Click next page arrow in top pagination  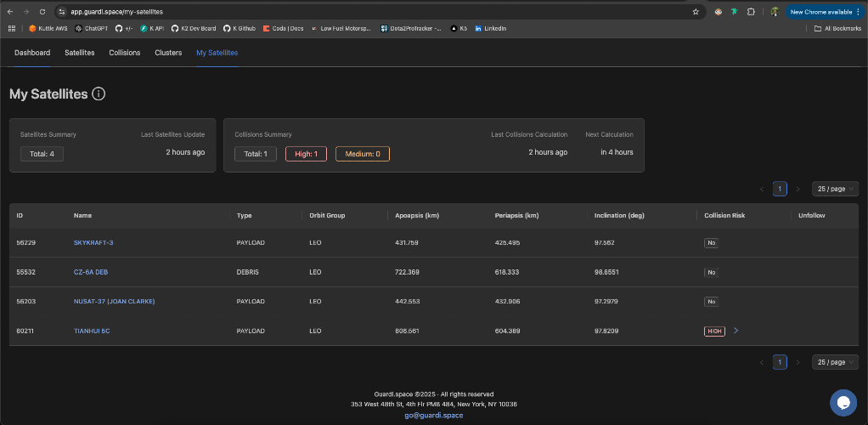click(798, 189)
